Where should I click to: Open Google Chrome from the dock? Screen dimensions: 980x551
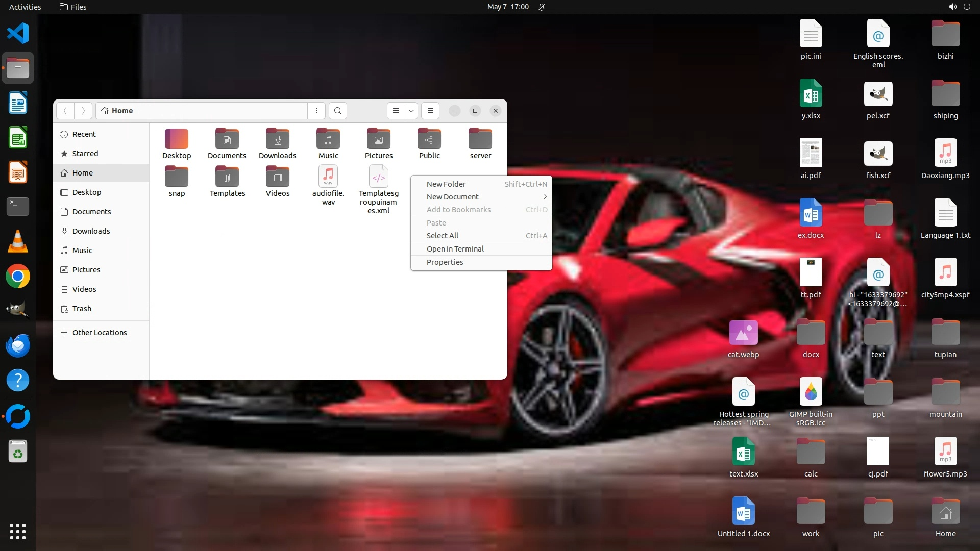(x=18, y=277)
